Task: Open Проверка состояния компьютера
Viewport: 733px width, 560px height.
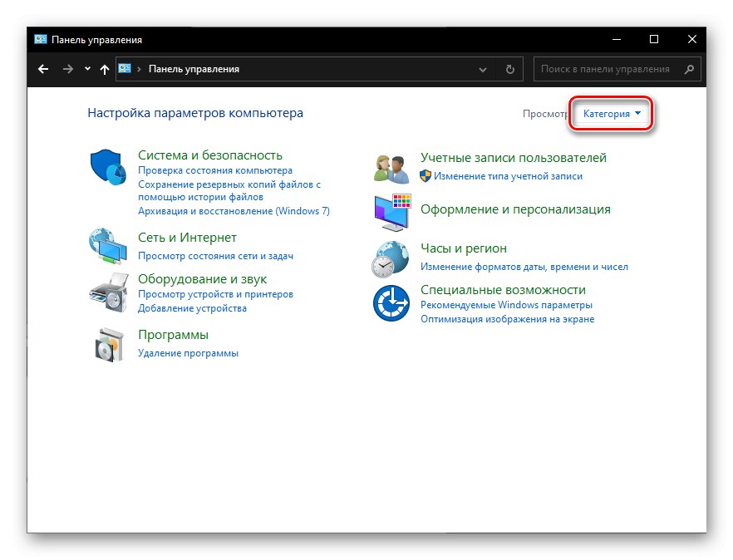Action: point(215,169)
